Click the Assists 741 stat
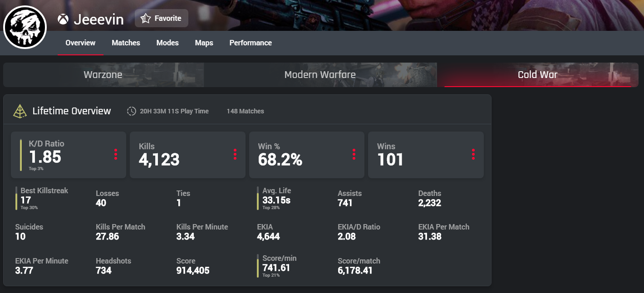644x293 pixels. pos(349,198)
